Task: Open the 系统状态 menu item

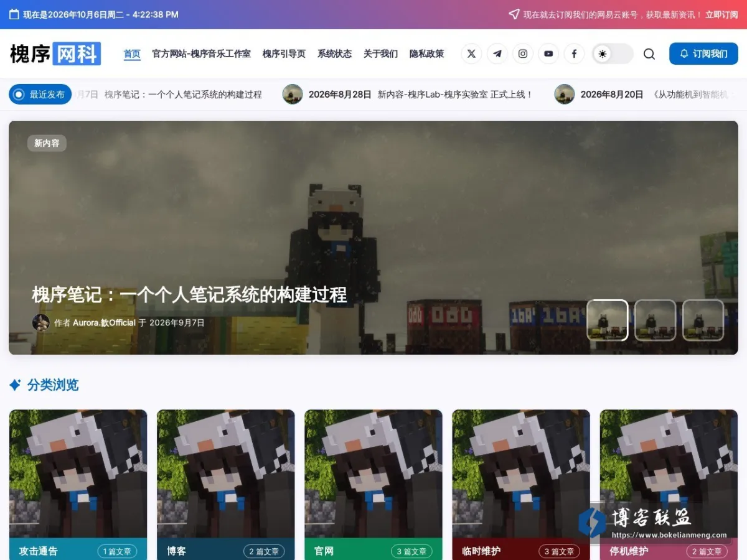Action: pyautogui.click(x=334, y=54)
